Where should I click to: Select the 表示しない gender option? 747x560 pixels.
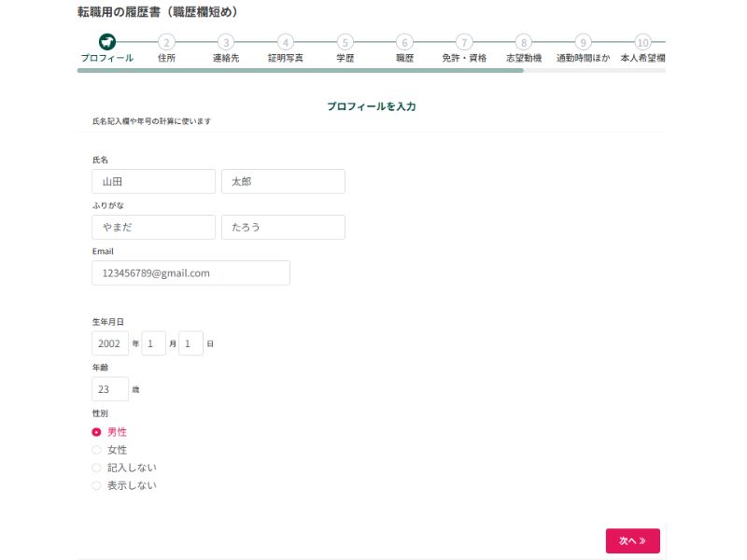pyautogui.click(x=96, y=485)
